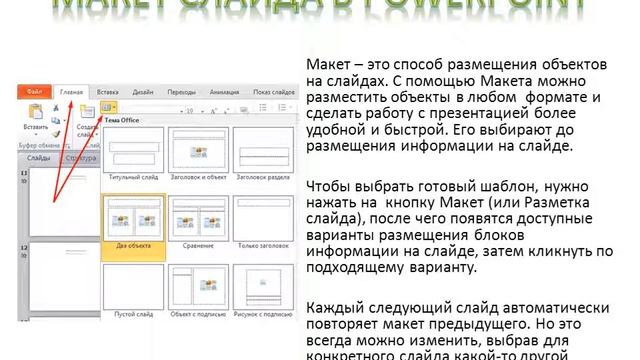
Task: Open the Вставка ribbon tab
Action: (x=107, y=92)
